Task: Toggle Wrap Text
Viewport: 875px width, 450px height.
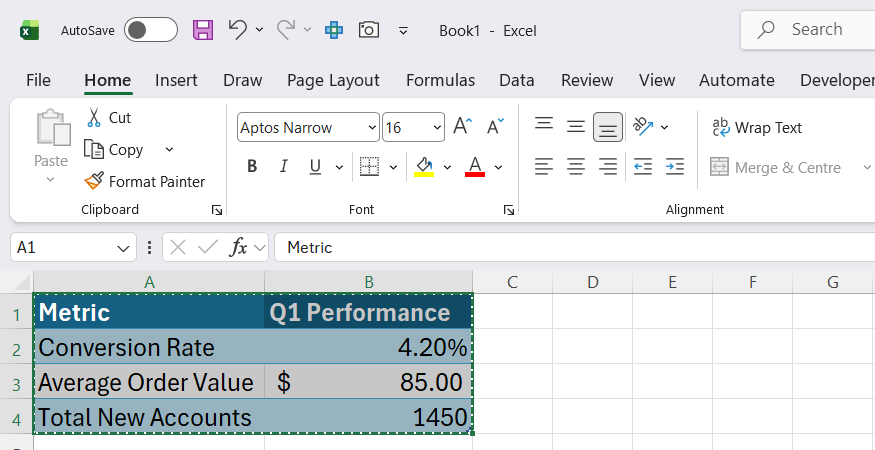Action: tap(757, 128)
